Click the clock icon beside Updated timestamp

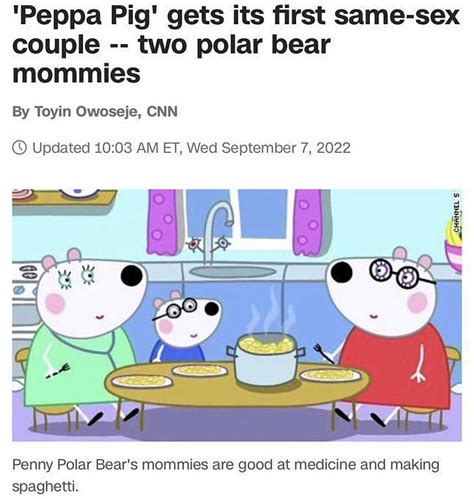point(20,147)
